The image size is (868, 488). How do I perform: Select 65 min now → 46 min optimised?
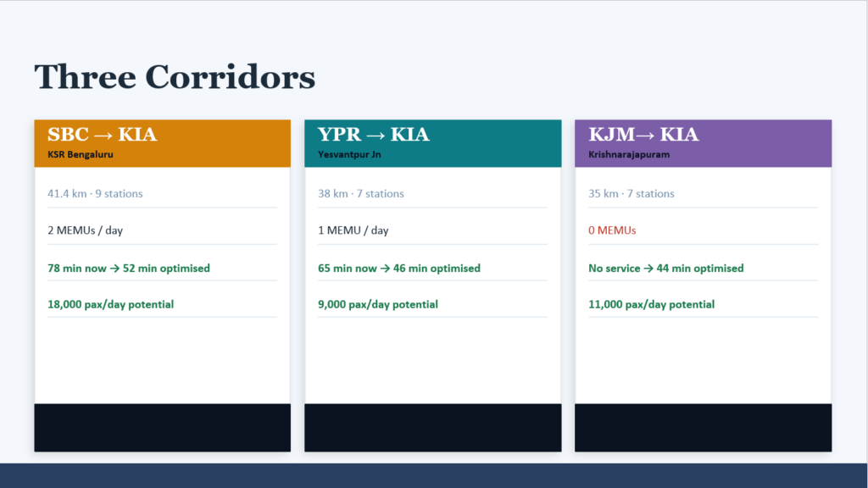[398, 269]
